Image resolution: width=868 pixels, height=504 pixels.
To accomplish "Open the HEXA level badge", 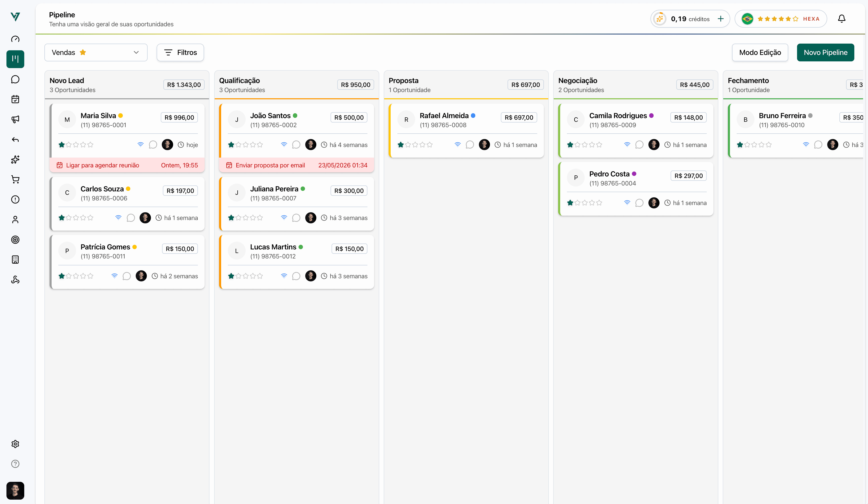I will (781, 19).
